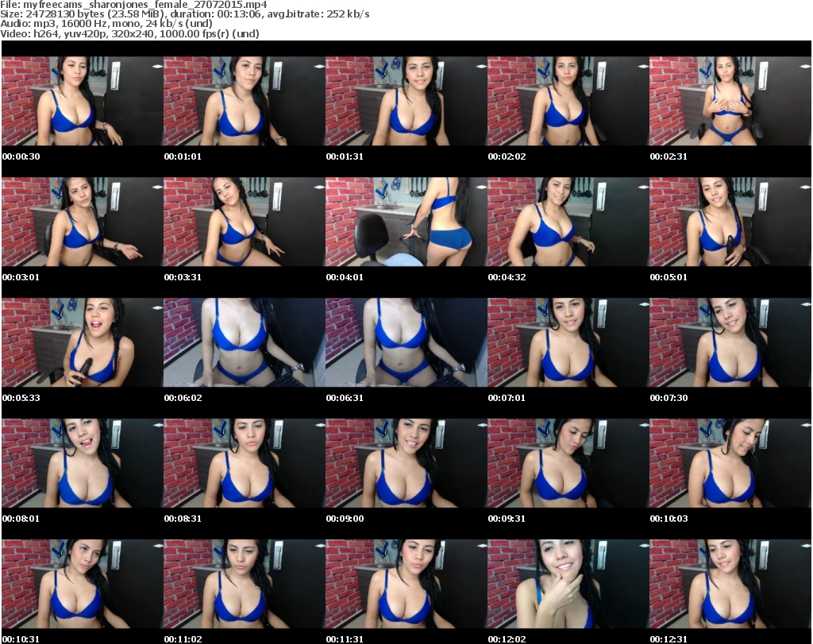Screen dimensions: 813x644
Task: Click the frame stamped 00:07:01
Action: 568,342
